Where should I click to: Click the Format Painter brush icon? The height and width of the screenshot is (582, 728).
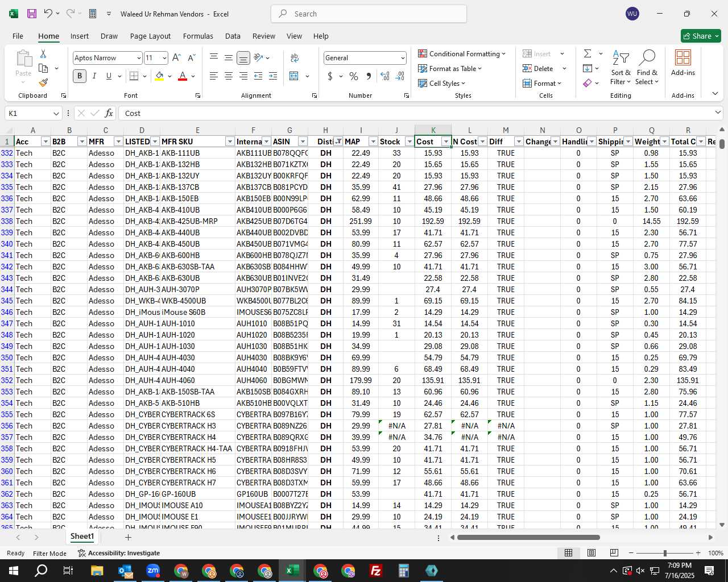pos(43,83)
